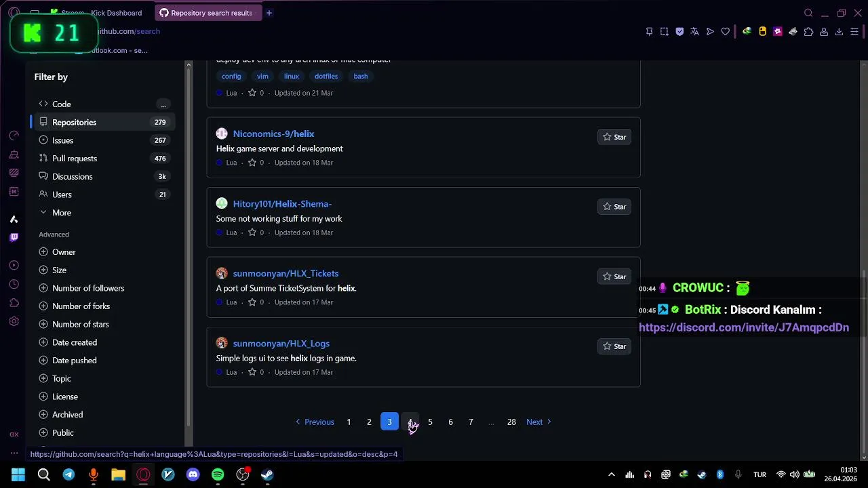Open a new browser tab with plus button
868x488 pixels.
269,13
